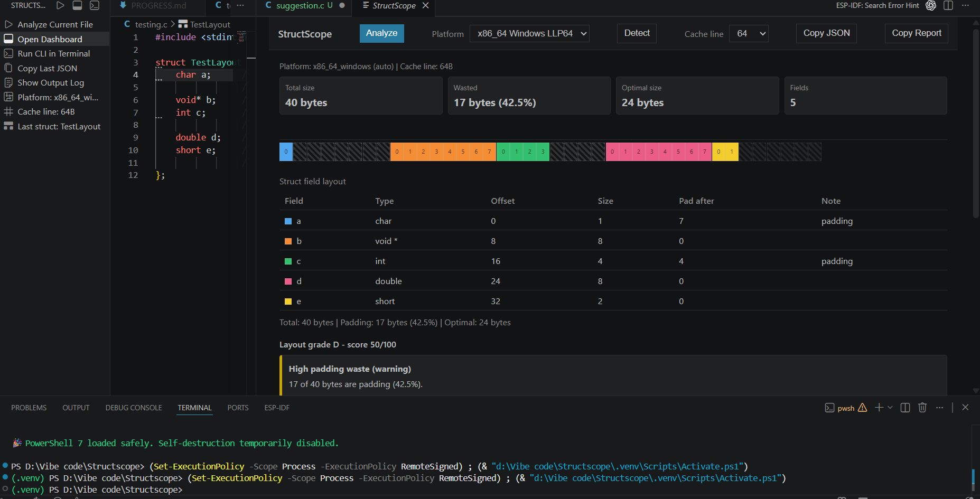Screen dimensions: 980x499
Task: Click the play icon in STRUCTS sidebar header
Action: [60, 5]
